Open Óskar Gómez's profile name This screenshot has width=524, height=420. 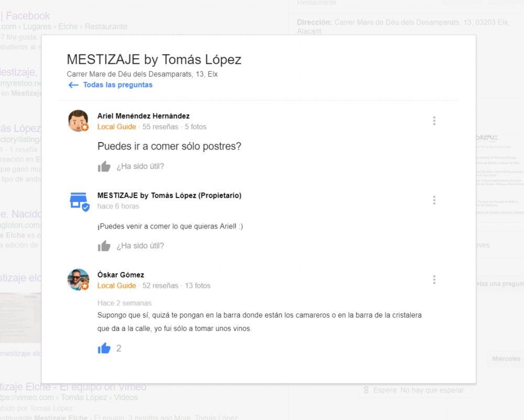pyautogui.click(x=121, y=275)
